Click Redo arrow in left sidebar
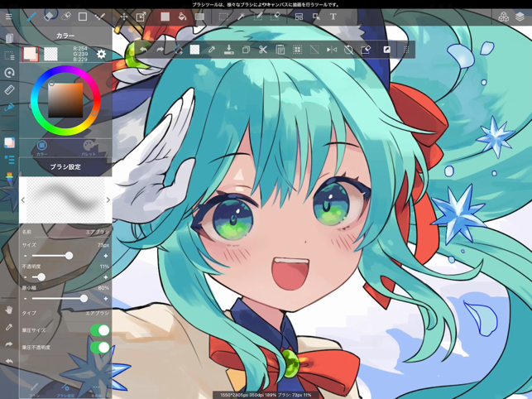This screenshot has width=532, height=399. coord(9,344)
